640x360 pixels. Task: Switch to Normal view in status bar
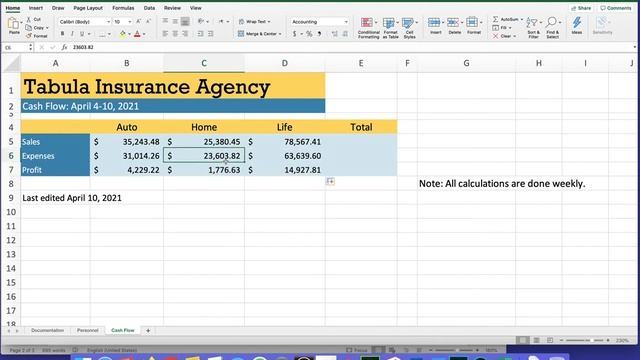click(522, 340)
